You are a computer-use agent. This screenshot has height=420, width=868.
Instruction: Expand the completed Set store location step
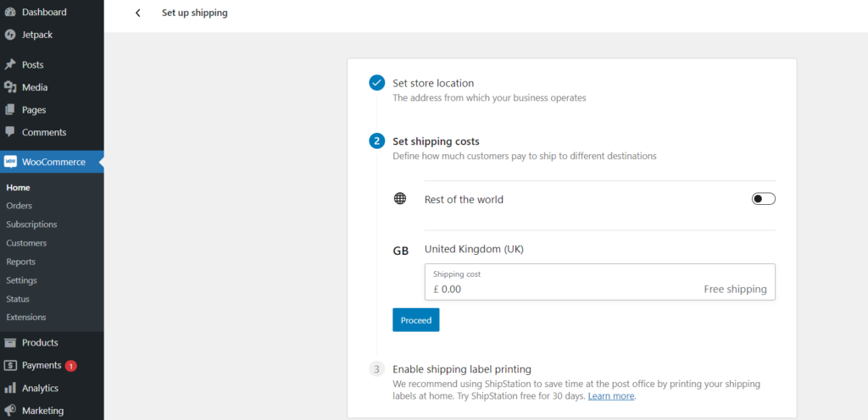point(433,84)
